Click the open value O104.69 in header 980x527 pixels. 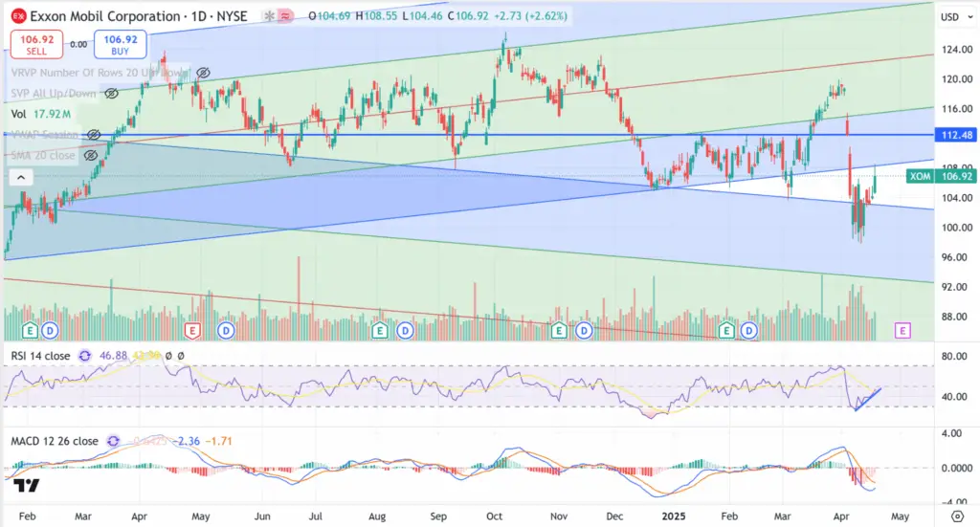(329, 16)
